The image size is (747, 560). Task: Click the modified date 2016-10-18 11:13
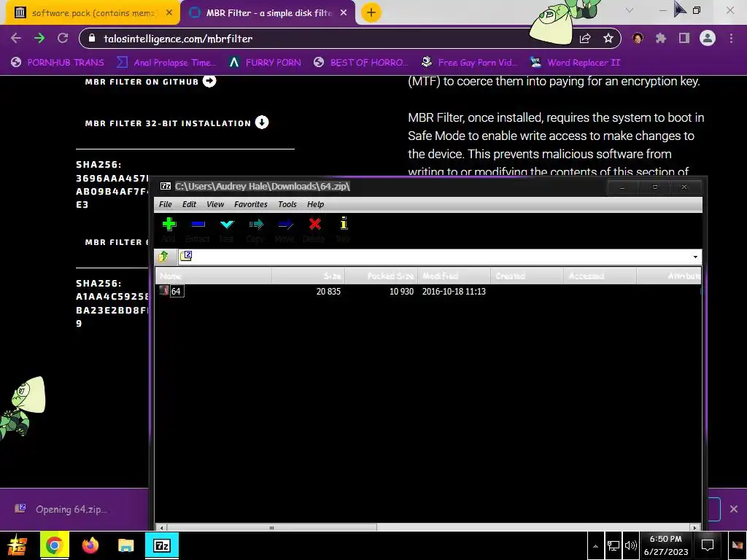pos(454,292)
